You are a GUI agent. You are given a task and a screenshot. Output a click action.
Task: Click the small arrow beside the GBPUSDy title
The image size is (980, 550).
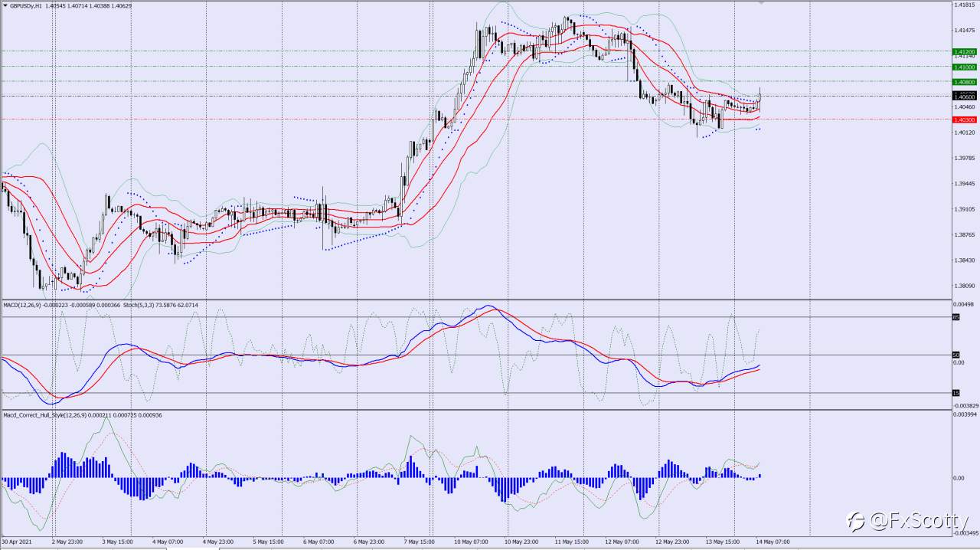[x=5, y=5]
